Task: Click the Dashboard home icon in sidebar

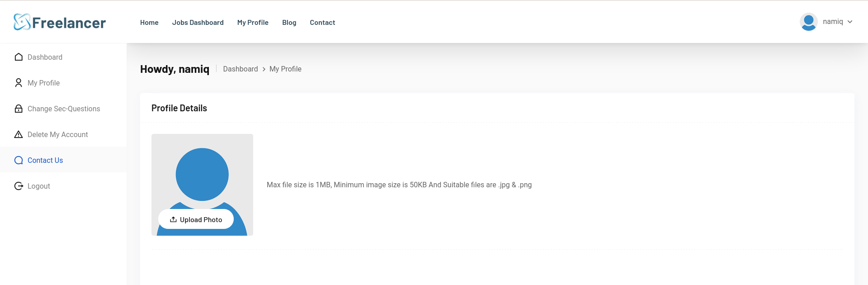Action: point(19,57)
